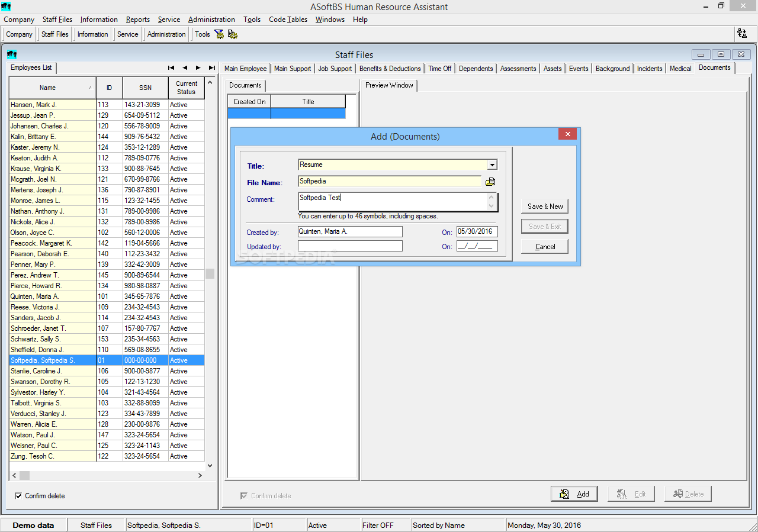758x532 pixels.
Task: Click the File Name input field
Action: click(390, 181)
